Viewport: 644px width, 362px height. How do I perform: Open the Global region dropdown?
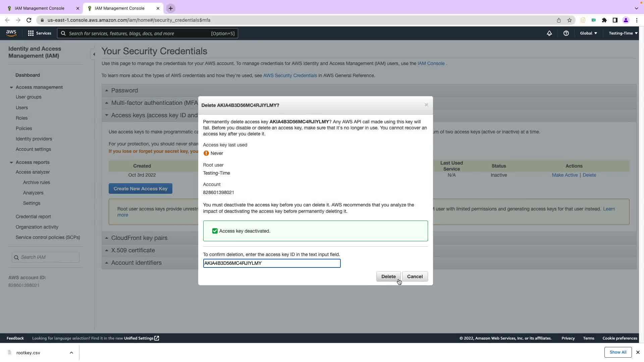(588, 33)
